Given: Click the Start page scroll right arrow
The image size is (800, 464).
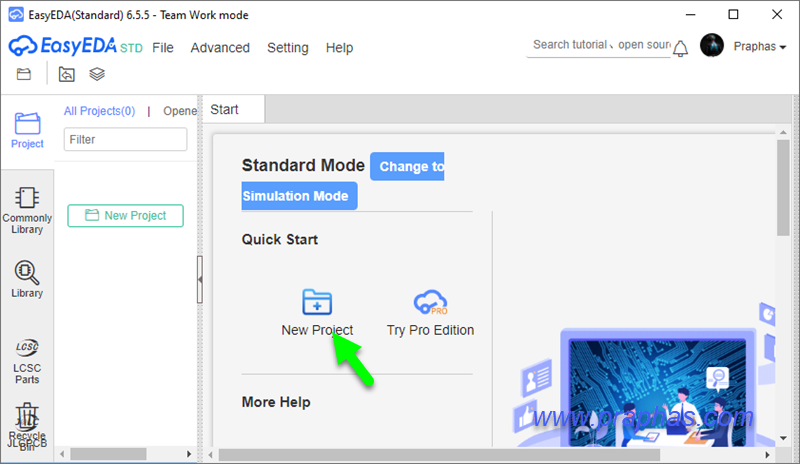Looking at the screenshot, I should click(x=767, y=454).
